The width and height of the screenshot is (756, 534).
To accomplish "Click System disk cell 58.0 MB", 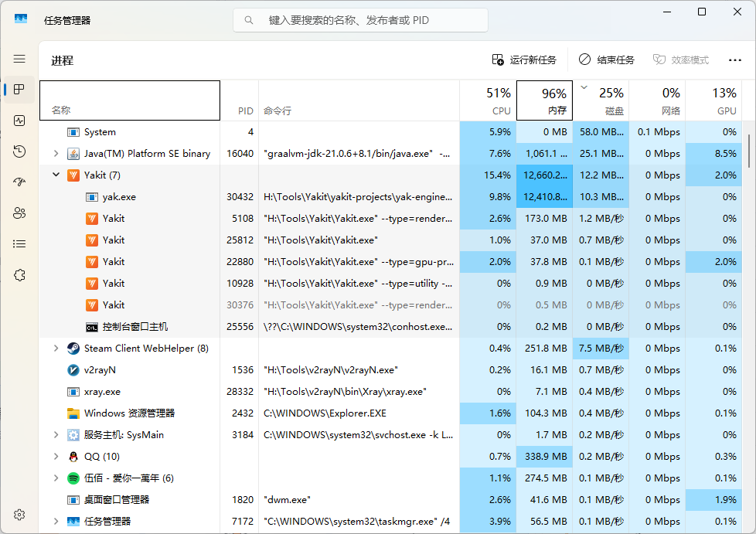I will 601,132.
